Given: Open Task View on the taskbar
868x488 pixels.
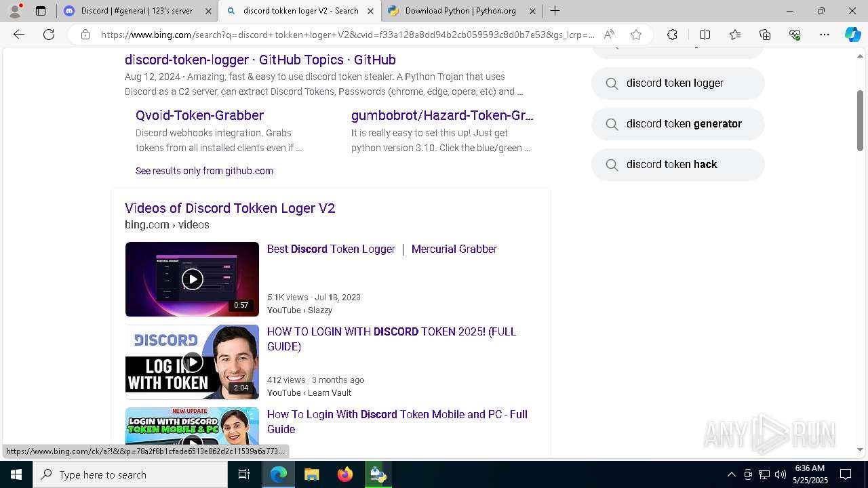Looking at the screenshot, I should coord(244,474).
